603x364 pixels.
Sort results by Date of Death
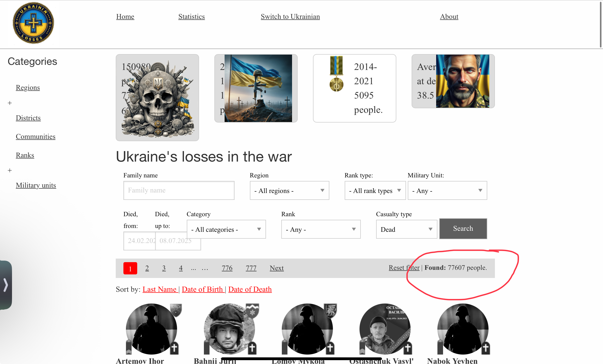pos(250,289)
